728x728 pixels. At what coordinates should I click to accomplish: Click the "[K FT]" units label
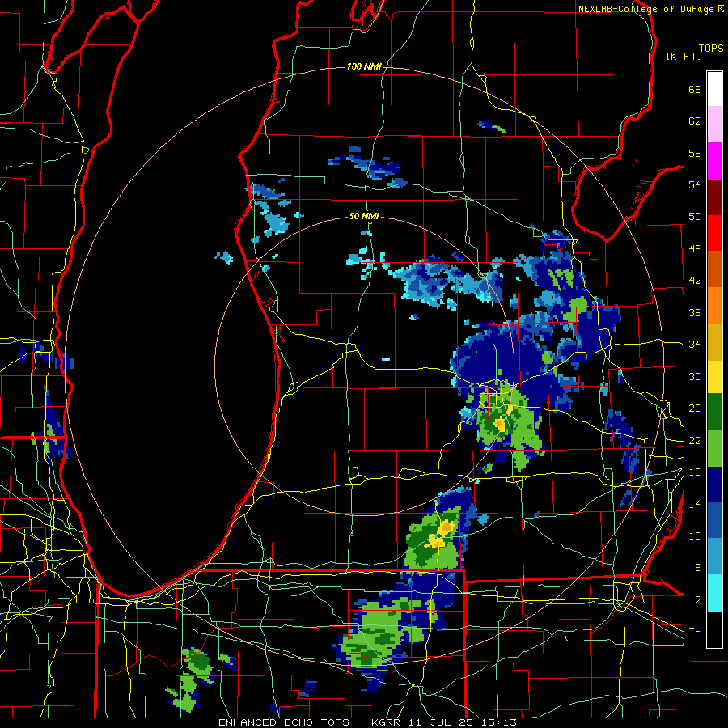[684, 57]
